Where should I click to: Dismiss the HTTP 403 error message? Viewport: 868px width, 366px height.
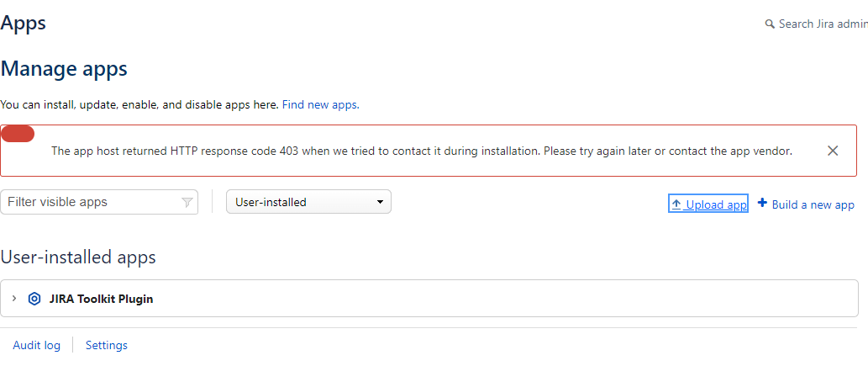point(832,151)
